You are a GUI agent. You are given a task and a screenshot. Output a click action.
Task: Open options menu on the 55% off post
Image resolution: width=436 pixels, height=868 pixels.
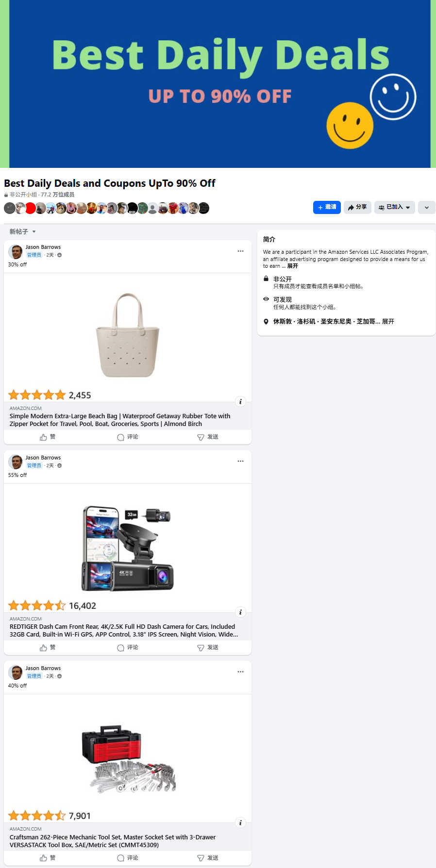[x=240, y=461]
